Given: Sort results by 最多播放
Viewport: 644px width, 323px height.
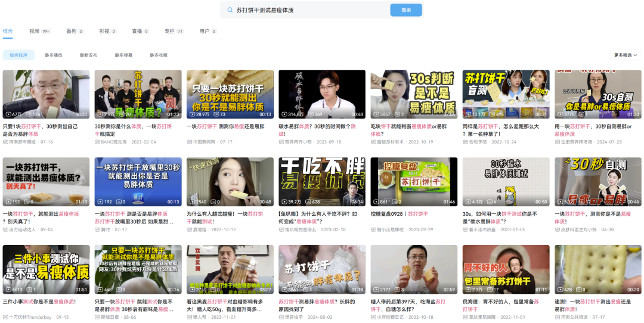Looking at the screenshot, I should click(x=54, y=55).
